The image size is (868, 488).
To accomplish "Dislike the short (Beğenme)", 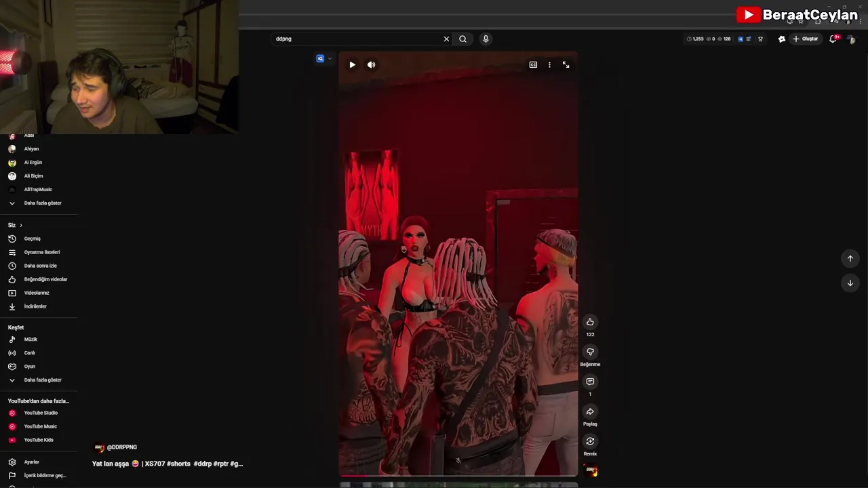I will coord(590,352).
